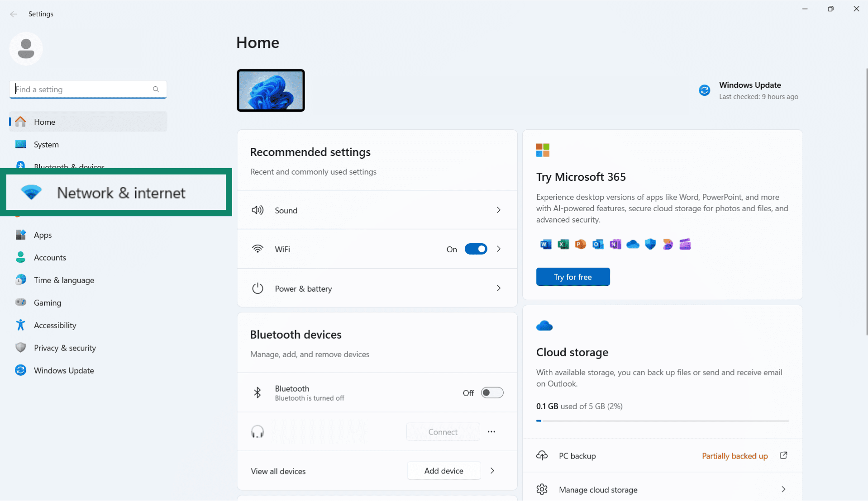Click the Excel icon in Microsoft 365
The image size is (868, 501).
(x=563, y=245)
